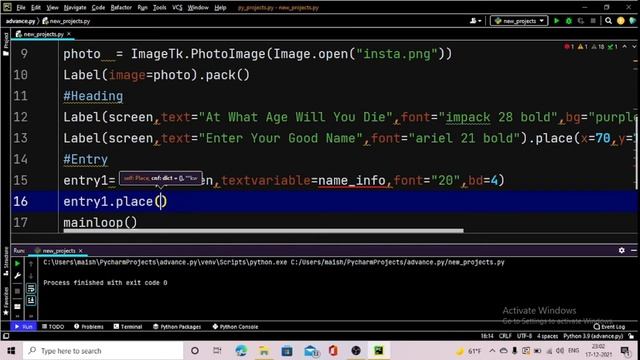Rerun program with the Run panel play icon

point(17,264)
